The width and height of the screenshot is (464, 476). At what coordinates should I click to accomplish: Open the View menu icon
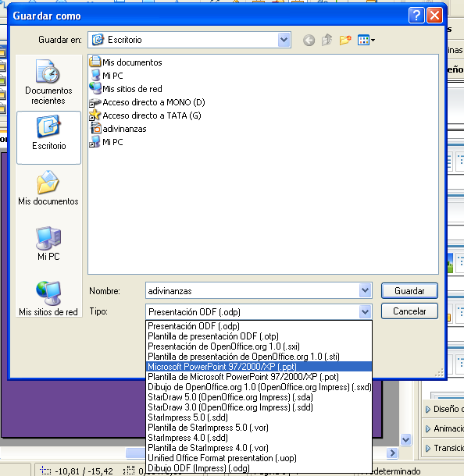point(366,40)
